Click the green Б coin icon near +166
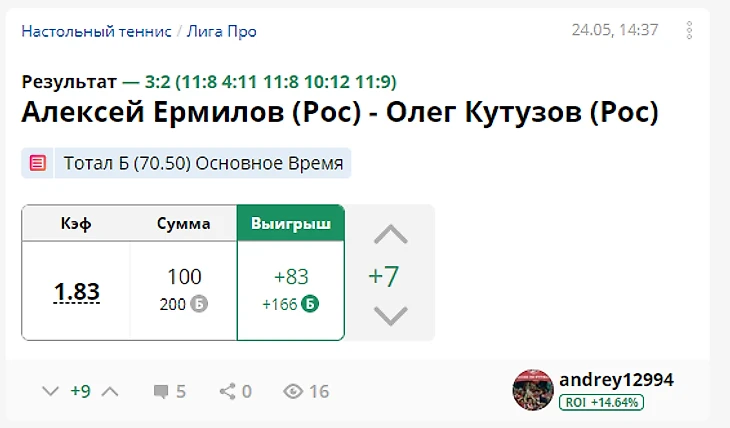Image resolution: width=730 pixels, height=428 pixels. 310,304
